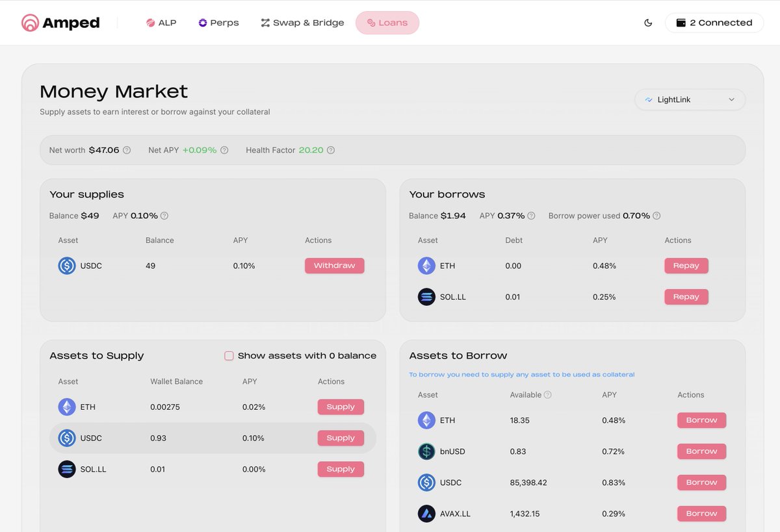Click USDC icon in Assets to Supply

[x=67, y=438]
